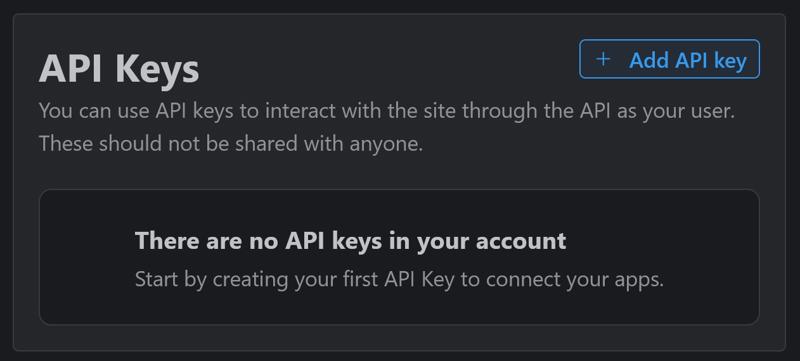Click the 'These should not be shared' warning line
This screenshot has height=361, width=800.
tap(231, 144)
